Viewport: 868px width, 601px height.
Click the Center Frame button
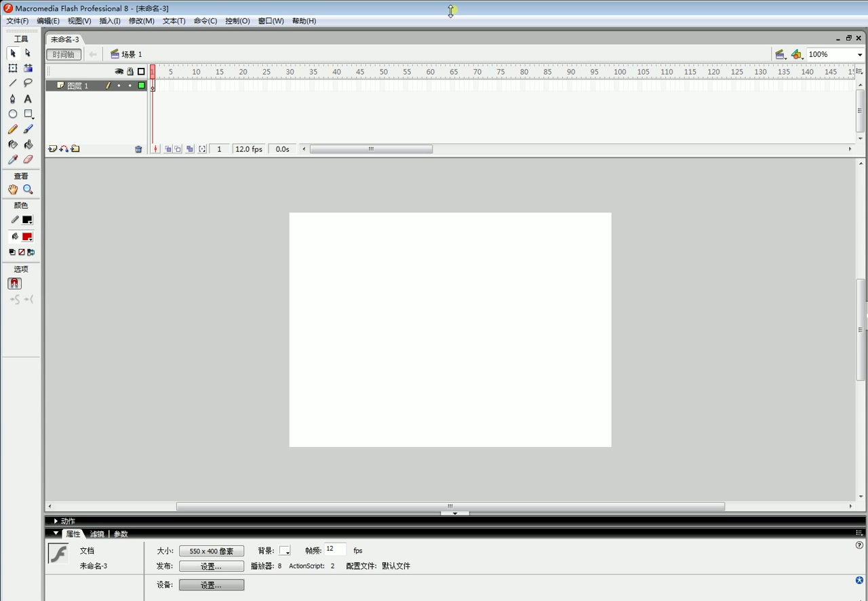pos(155,149)
